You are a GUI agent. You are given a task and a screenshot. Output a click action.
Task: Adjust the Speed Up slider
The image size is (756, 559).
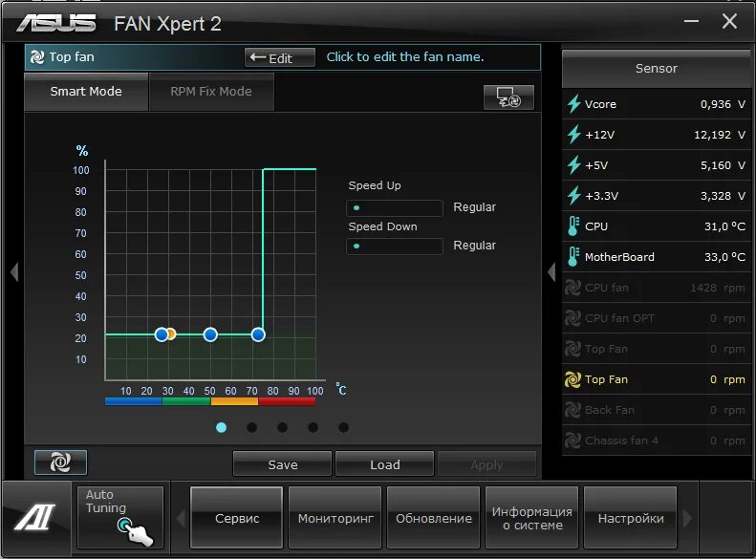[x=395, y=207]
